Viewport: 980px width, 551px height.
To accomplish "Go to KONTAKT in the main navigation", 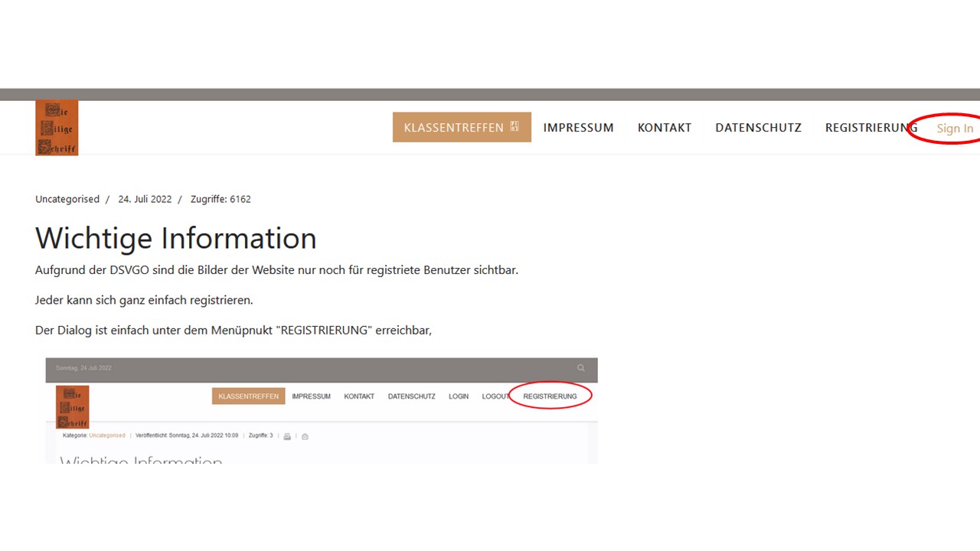I will (664, 128).
